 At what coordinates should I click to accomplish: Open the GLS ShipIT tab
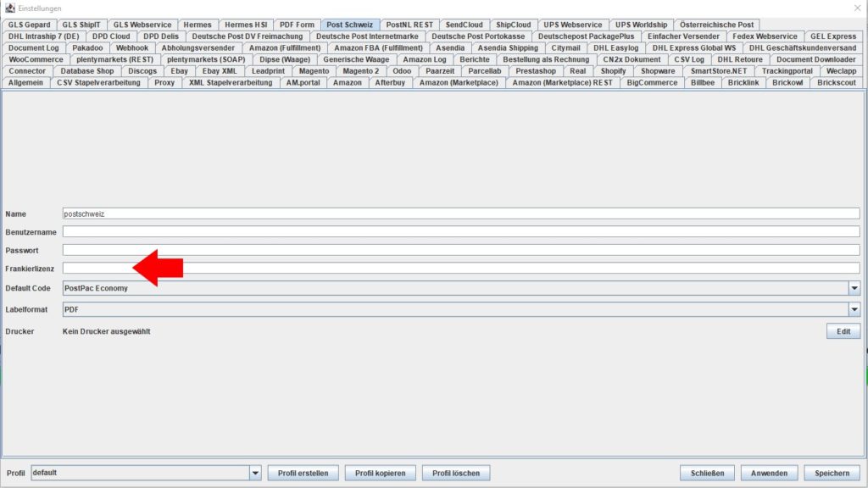pyautogui.click(x=81, y=25)
